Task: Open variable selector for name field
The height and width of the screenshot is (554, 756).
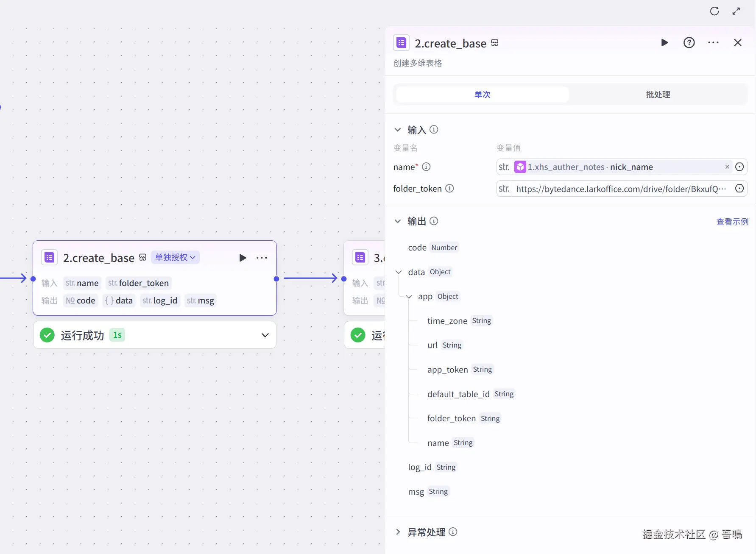Action: pos(739,167)
